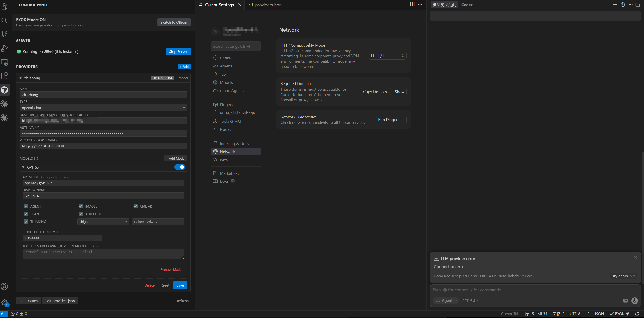This screenshot has width=644, height=318.
Task: Open the xhigh thinking level dropdown
Action: pos(103,222)
